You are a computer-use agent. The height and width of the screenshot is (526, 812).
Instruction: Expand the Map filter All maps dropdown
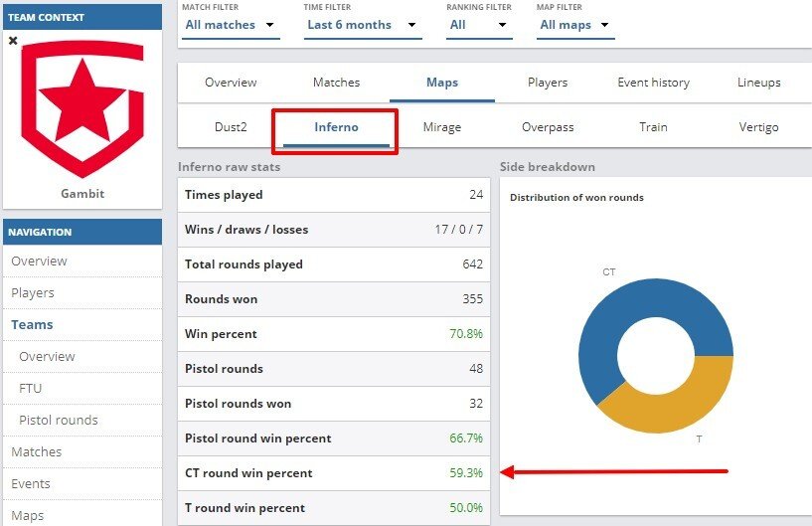575,25
